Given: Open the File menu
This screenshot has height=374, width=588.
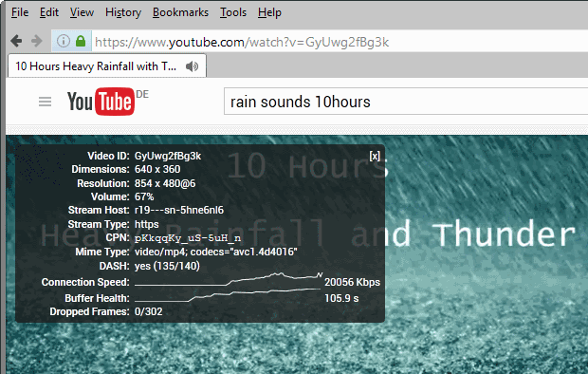Looking at the screenshot, I should [20, 12].
